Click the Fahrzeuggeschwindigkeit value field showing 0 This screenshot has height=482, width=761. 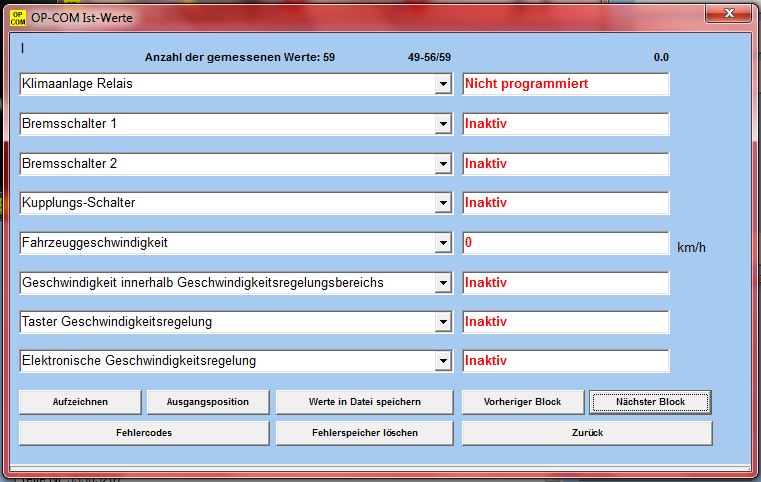click(x=566, y=243)
